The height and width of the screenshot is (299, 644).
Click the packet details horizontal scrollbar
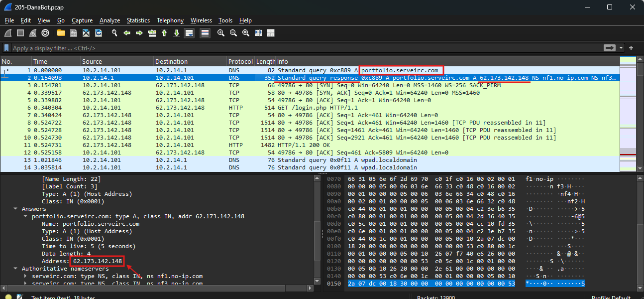pos(157,288)
